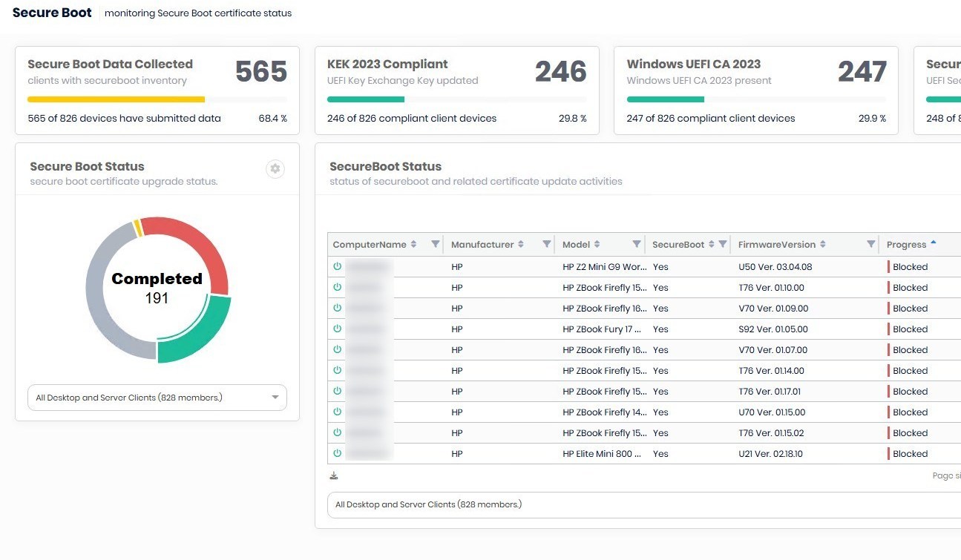Sort table by ComputerName arrows

413,245
